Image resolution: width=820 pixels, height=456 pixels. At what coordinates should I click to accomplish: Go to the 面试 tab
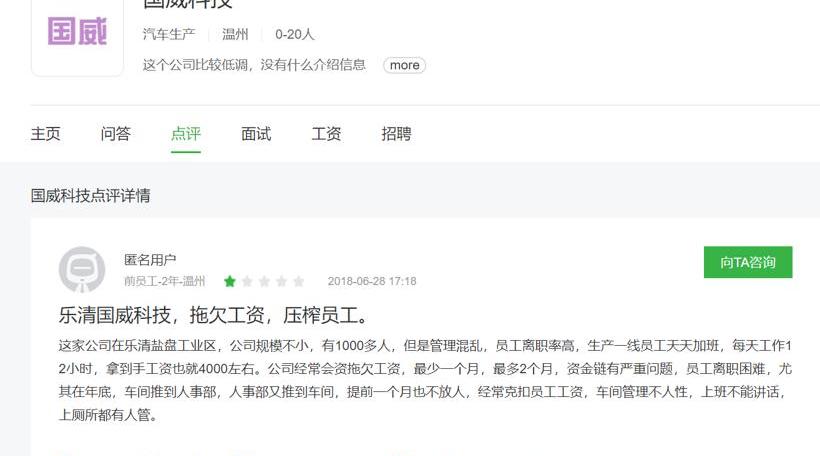click(256, 134)
